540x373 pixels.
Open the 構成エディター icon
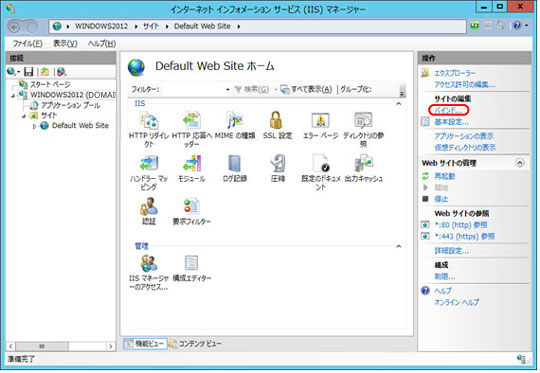click(191, 263)
